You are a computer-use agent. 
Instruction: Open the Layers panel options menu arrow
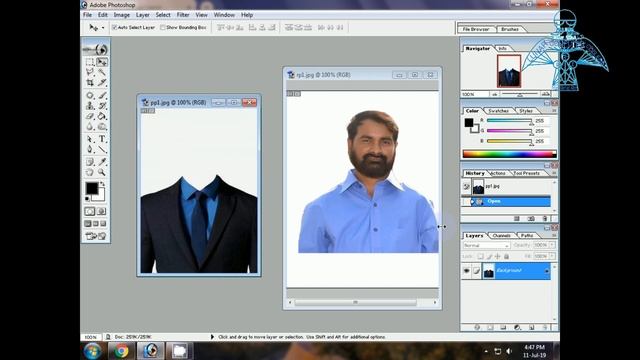point(554,236)
